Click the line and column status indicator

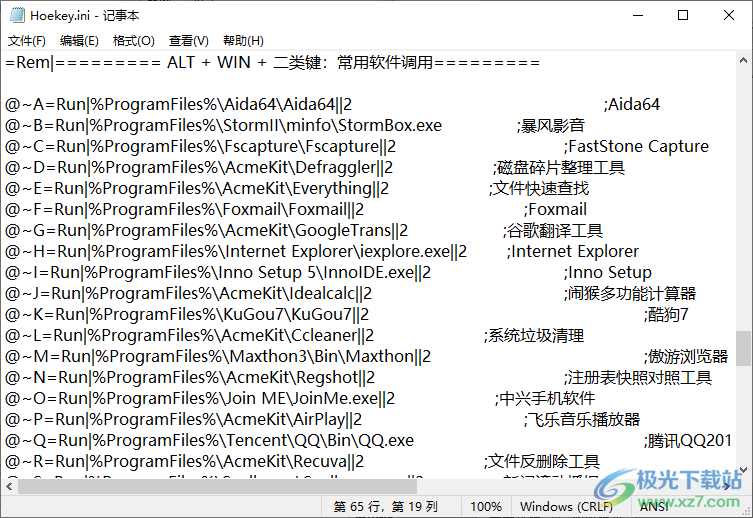[385, 507]
